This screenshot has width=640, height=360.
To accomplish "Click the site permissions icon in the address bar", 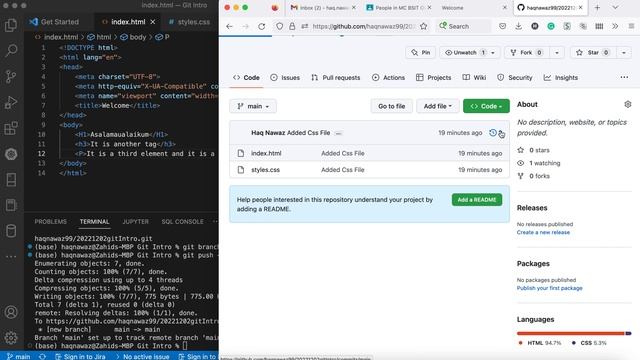I will [x=304, y=26].
